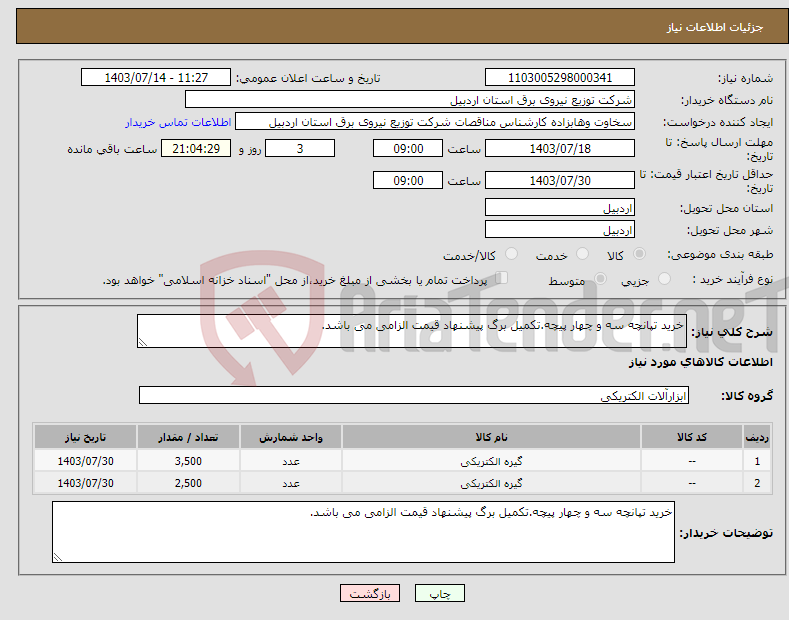789x620 pixels.
Task: Click the تاریخ نیاز column header
Action: 85,437
